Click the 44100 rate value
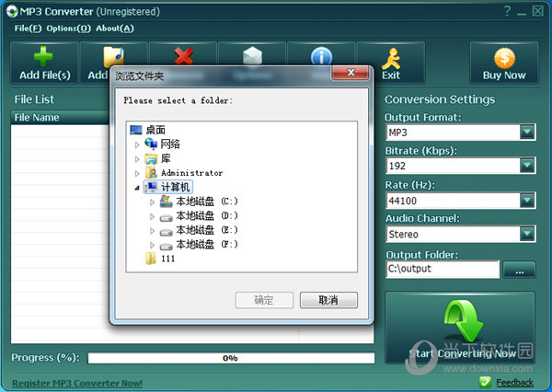This screenshot has height=392, width=552. point(402,201)
